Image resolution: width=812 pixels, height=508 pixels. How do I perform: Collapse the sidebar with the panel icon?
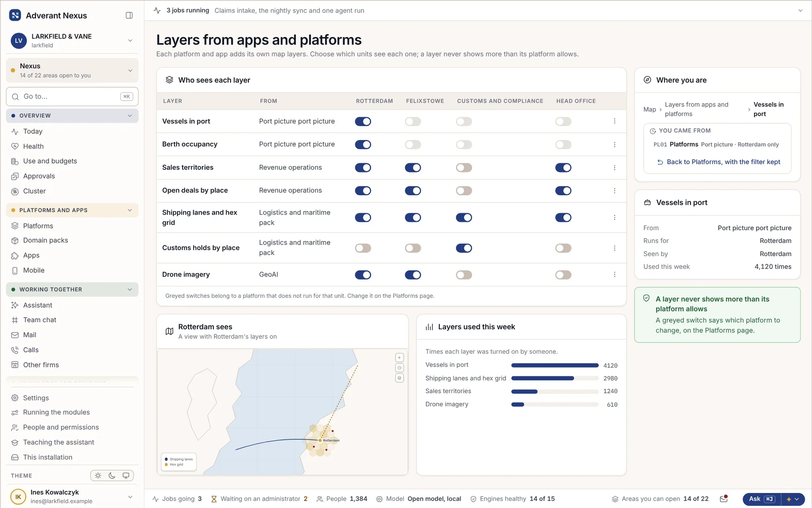pyautogui.click(x=129, y=15)
